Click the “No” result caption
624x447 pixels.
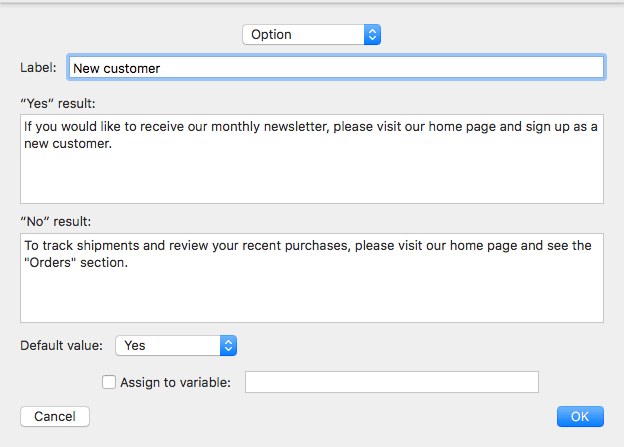(56, 221)
